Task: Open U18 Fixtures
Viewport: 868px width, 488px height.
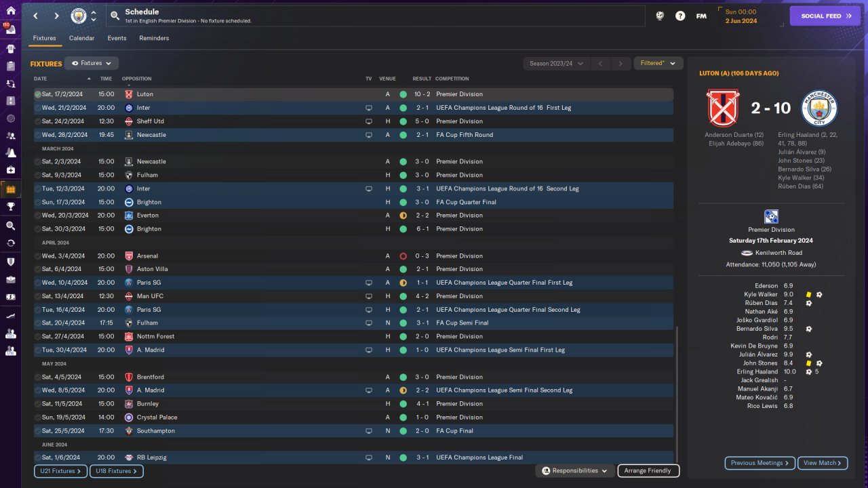Action: click(117, 471)
